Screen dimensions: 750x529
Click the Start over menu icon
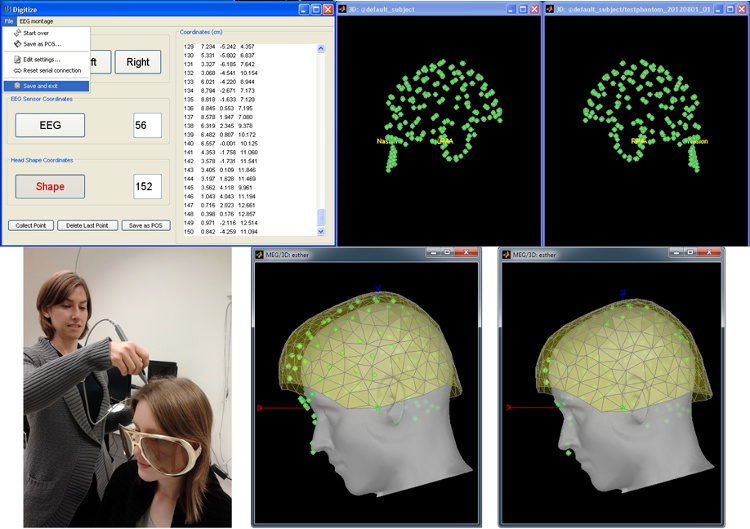point(18,33)
